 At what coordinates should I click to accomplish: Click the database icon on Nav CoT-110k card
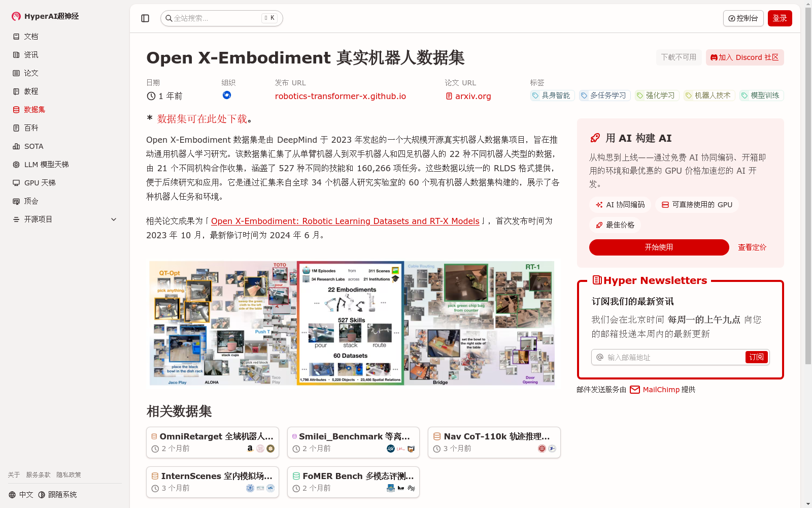tap(437, 436)
